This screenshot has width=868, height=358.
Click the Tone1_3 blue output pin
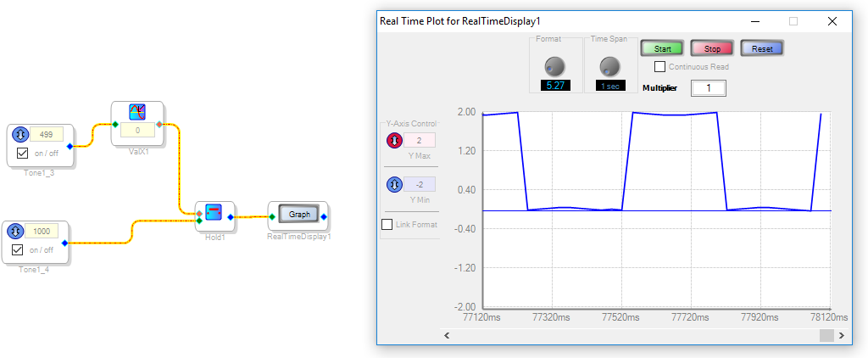click(x=70, y=146)
